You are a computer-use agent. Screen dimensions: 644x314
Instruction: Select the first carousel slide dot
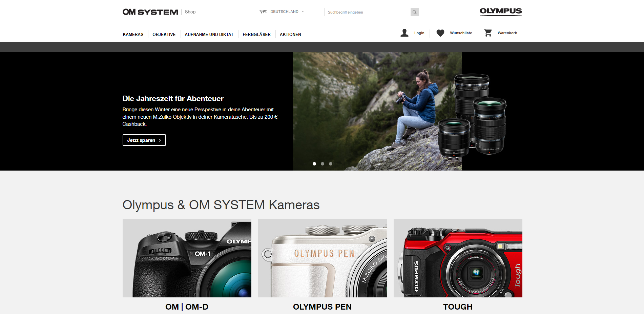tap(314, 164)
